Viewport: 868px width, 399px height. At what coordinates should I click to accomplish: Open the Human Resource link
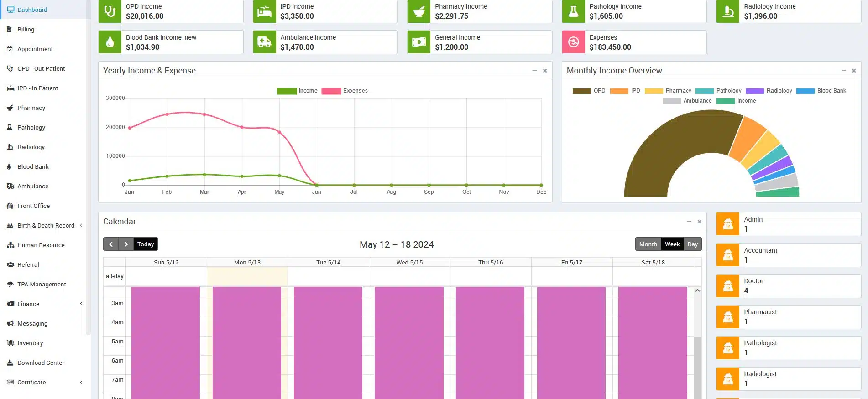[x=41, y=245]
